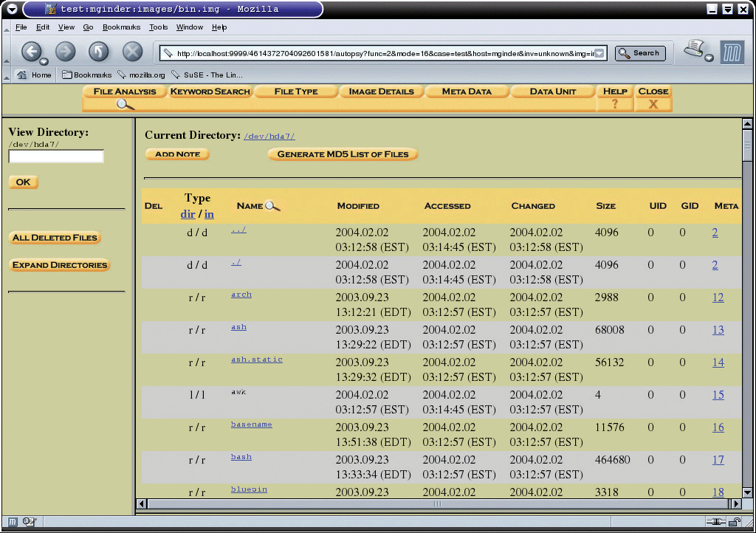Click the question mark under Help
This screenshot has height=533, width=756.
615,103
